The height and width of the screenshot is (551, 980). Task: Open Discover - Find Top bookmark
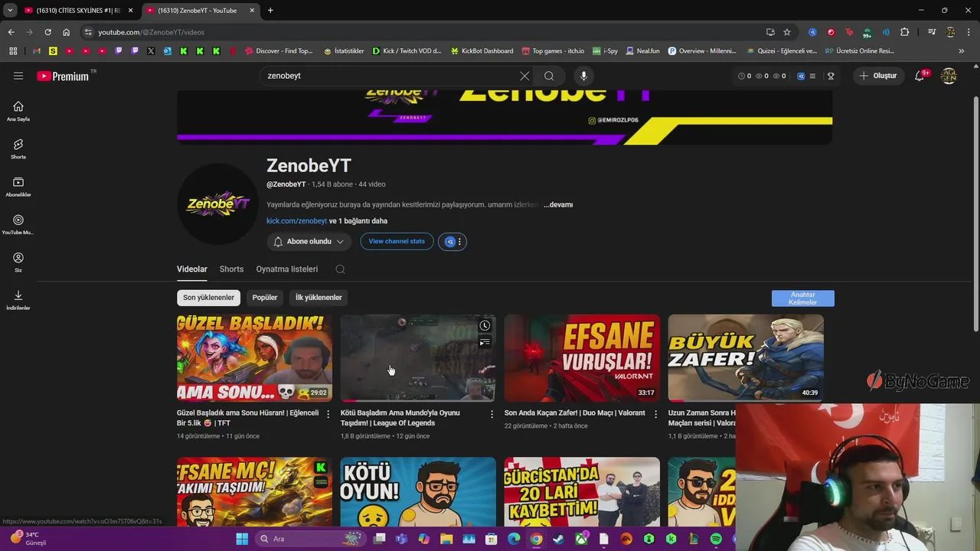coord(279,51)
